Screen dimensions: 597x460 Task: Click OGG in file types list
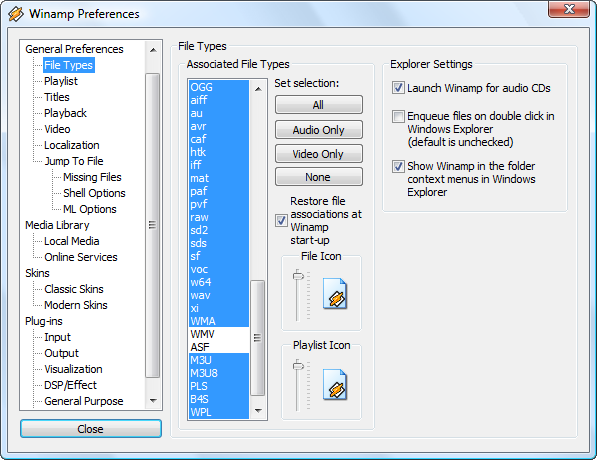[219, 87]
